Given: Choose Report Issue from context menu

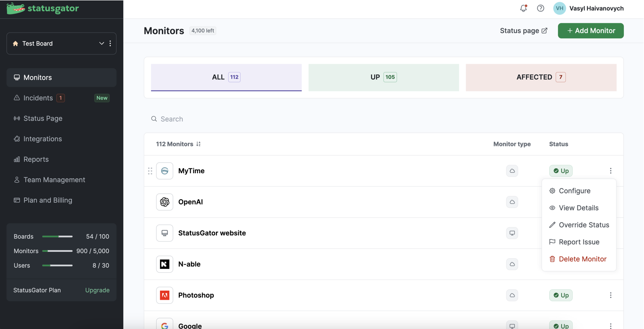Looking at the screenshot, I should pos(579,242).
